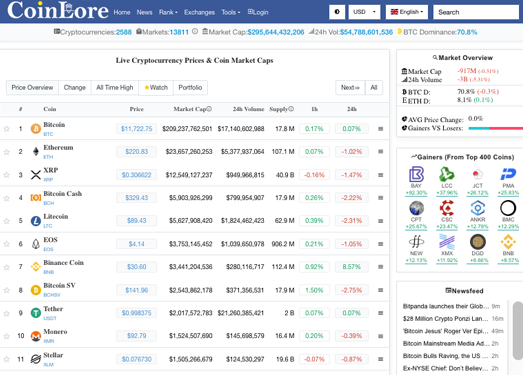Image resolution: width=523 pixels, height=375 pixels.
Task: Click the Login link
Action: pos(258,12)
